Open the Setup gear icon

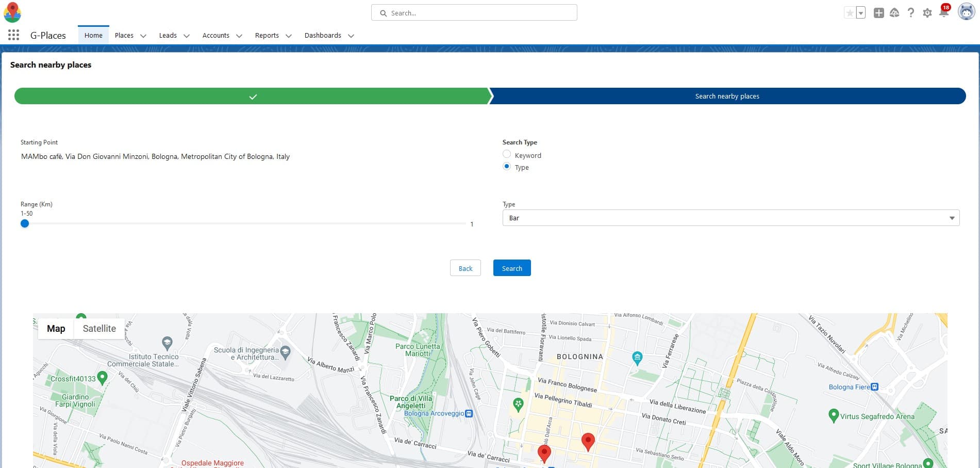[927, 13]
